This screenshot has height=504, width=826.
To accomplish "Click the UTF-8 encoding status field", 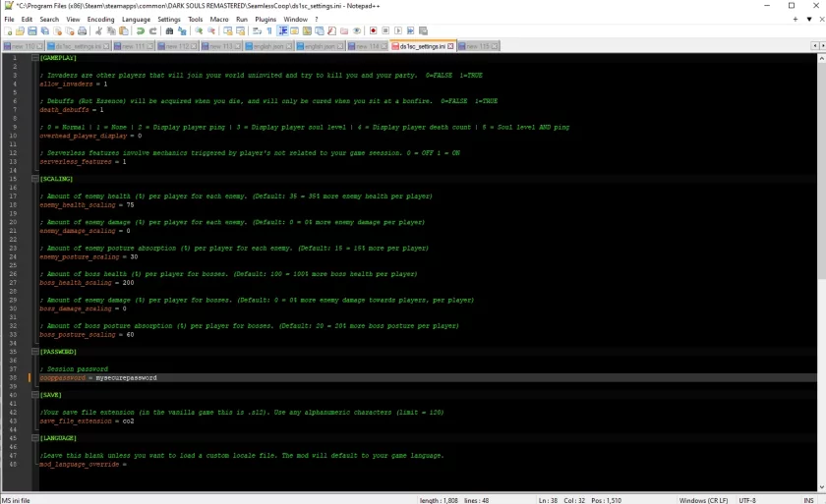I will click(x=747, y=500).
